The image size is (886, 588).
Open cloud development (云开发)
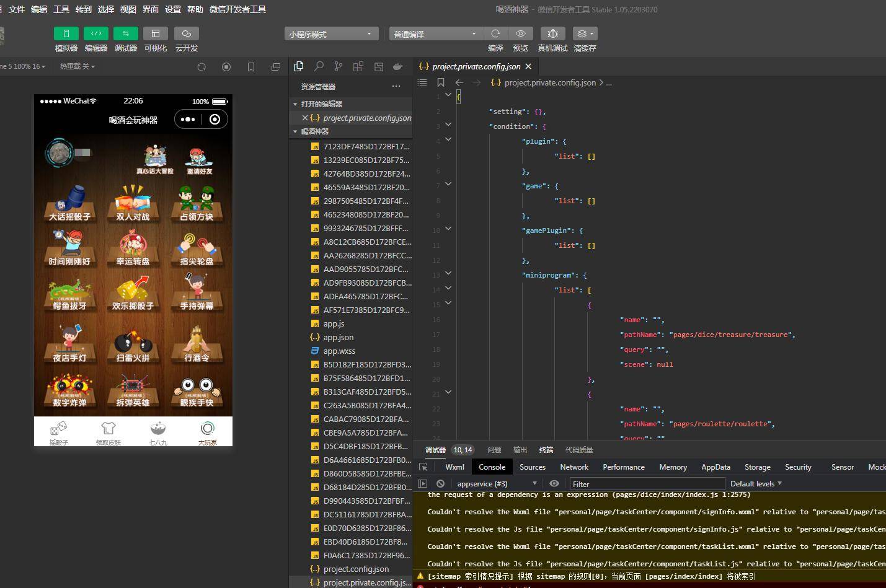187,33
